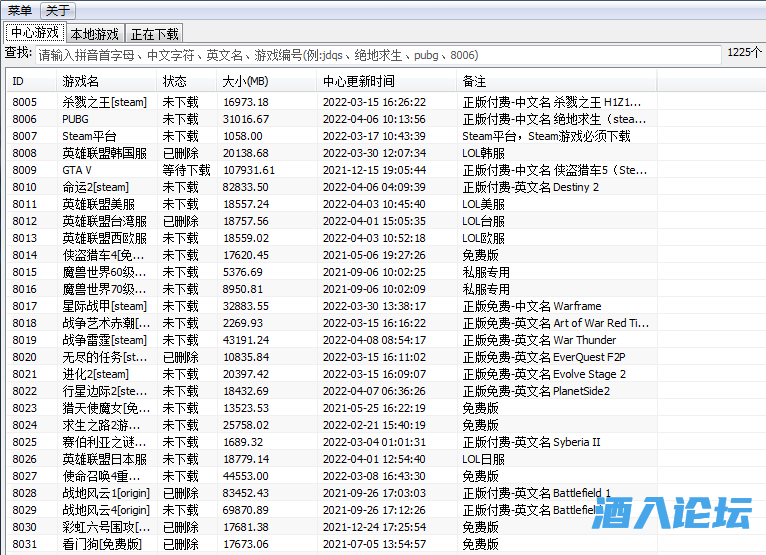Click the size cell 25758.02
This screenshot has width=766, height=555.
click(246, 425)
